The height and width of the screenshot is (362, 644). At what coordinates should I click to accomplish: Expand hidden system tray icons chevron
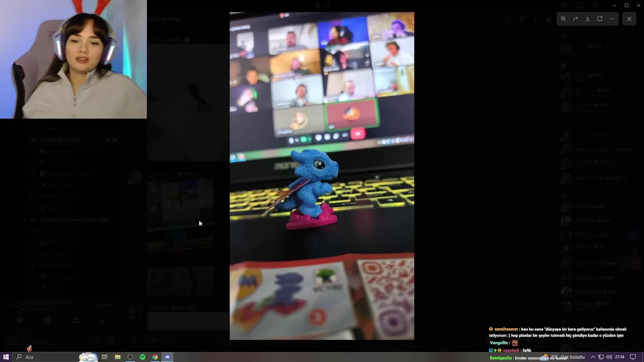click(x=593, y=357)
